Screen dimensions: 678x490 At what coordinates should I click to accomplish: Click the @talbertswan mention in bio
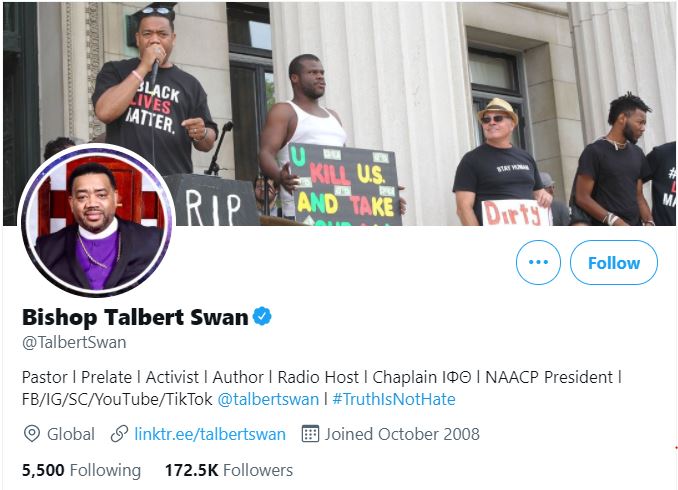point(268,399)
